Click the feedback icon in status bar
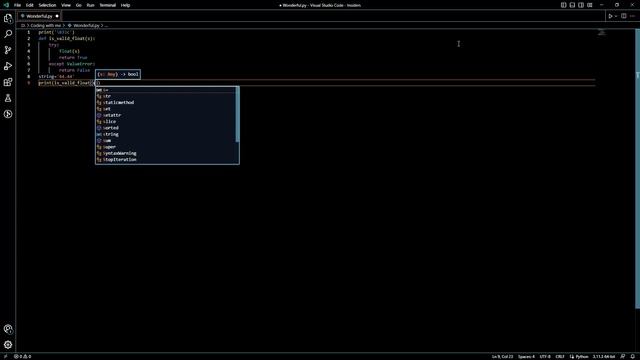This screenshot has height=360, width=640. coord(623,356)
